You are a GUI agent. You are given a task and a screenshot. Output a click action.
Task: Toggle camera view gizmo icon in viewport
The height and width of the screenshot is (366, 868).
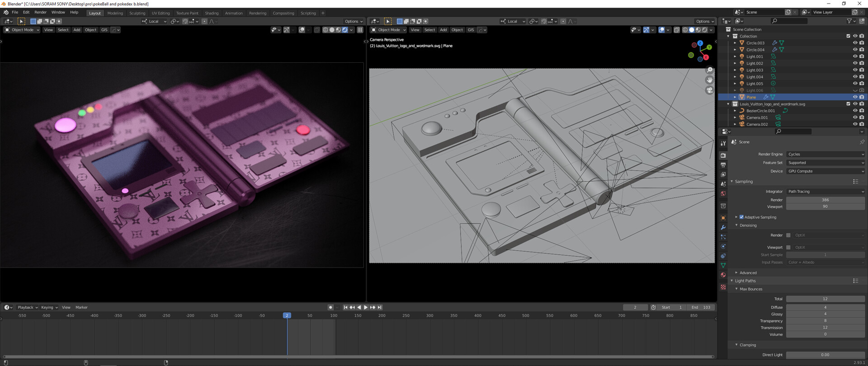coord(709,90)
